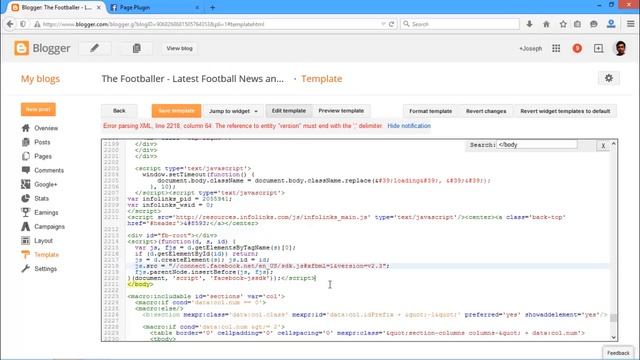
Task: Open Pages in the sidebar
Action: (x=43, y=156)
